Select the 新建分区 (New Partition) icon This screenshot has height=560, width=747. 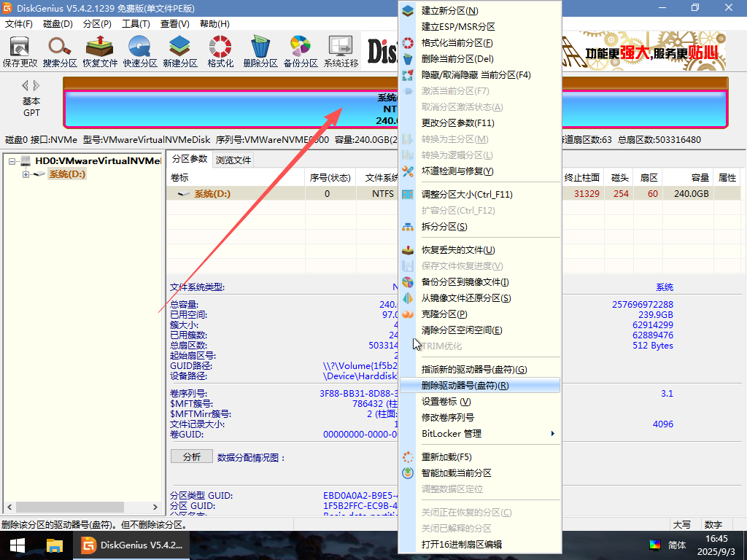pyautogui.click(x=177, y=50)
